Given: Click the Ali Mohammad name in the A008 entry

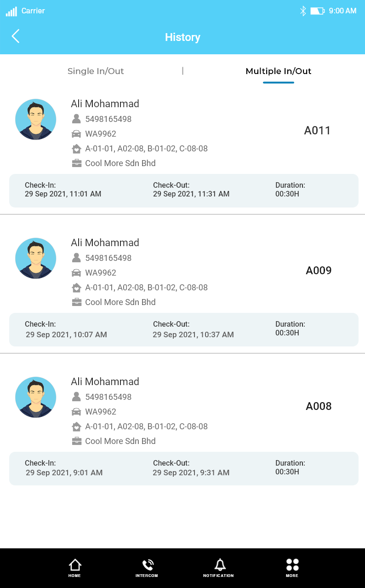Looking at the screenshot, I should (x=105, y=382).
